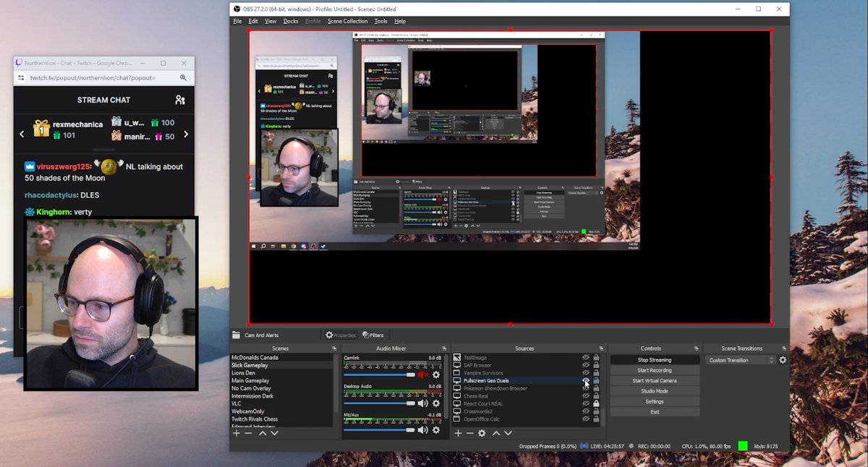This screenshot has height=467, width=868.
Task: Open the Custom Transition dropdown
Action: click(x=741, y=360)
